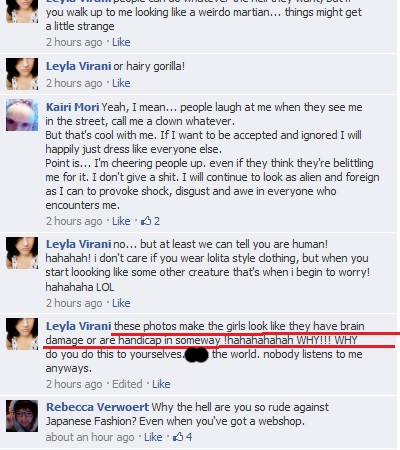400x450 pixels.
Task: Like the 'at least we can tell you are human' comment
Action: 121,303
